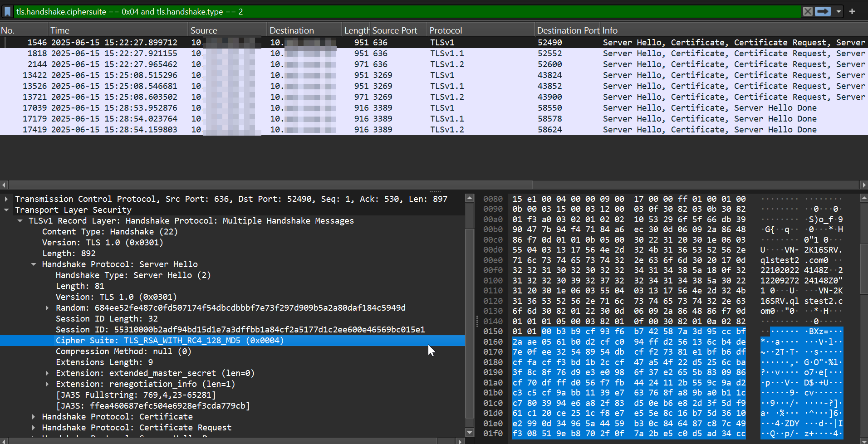
Task: Add a filter button with the plus icon
Action: pos(853,11)
